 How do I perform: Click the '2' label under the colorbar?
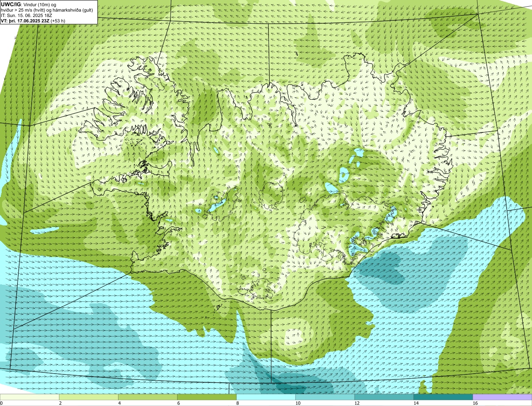coord(60,403)
